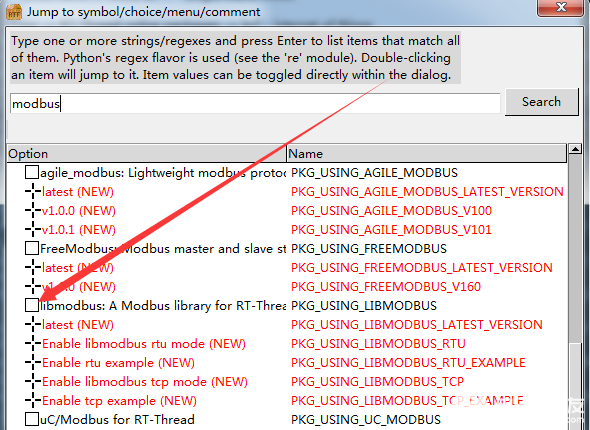This screenshot has height=430, width=590.
Task: Toggle the uC/Modbus for RT-Thread checkbox
Action: pos(32,419)
